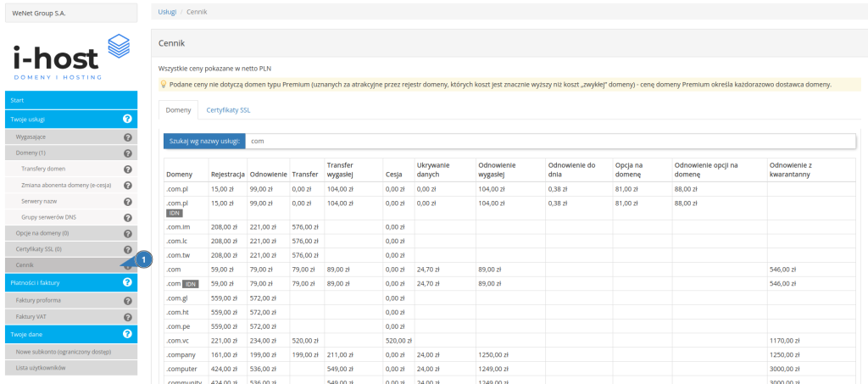Click the .com.im domain row
Viewport: 868px width, 384px height.
tap(509, 227)
